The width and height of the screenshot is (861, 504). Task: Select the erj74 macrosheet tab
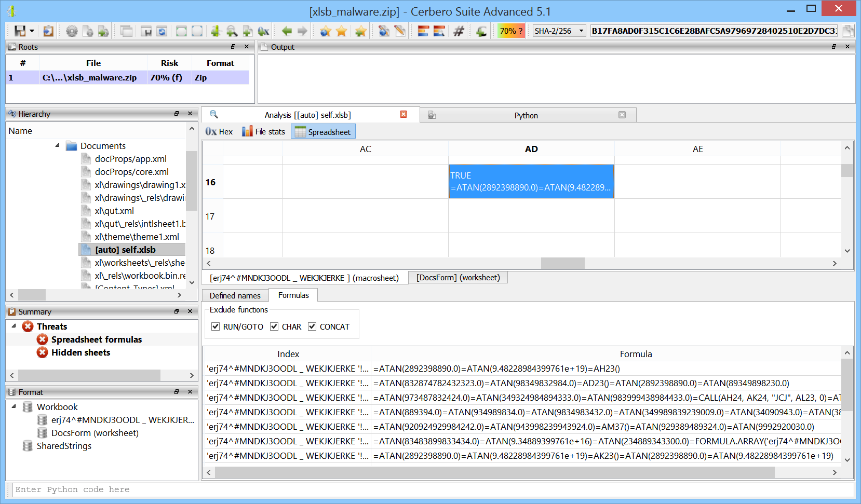point(304,278)
